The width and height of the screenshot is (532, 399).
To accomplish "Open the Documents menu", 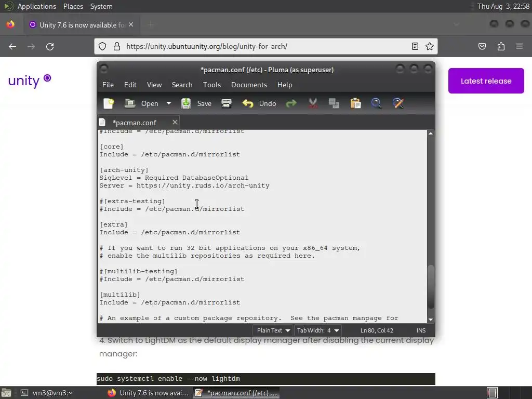I will pyautogui.click(x=249, y=85).
